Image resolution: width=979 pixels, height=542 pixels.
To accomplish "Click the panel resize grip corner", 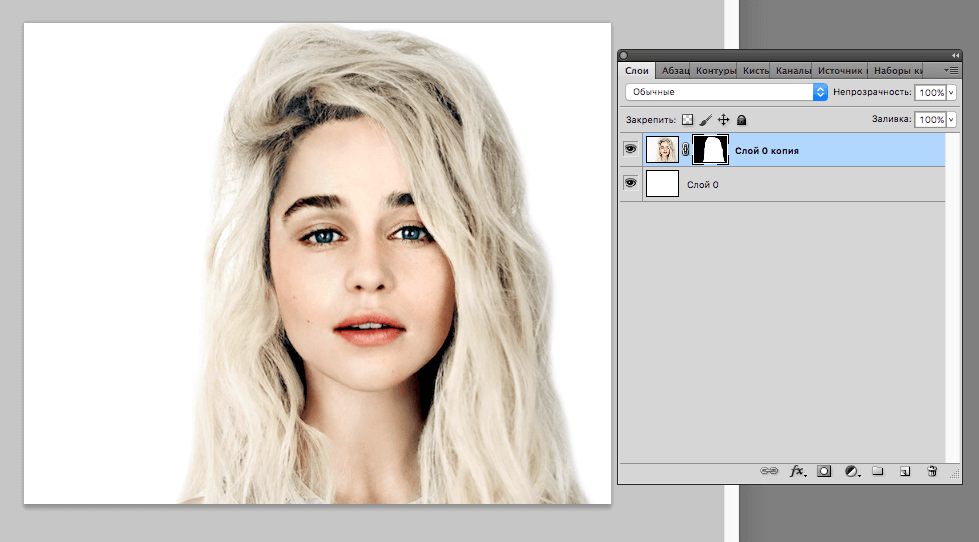I will point(955,475).
